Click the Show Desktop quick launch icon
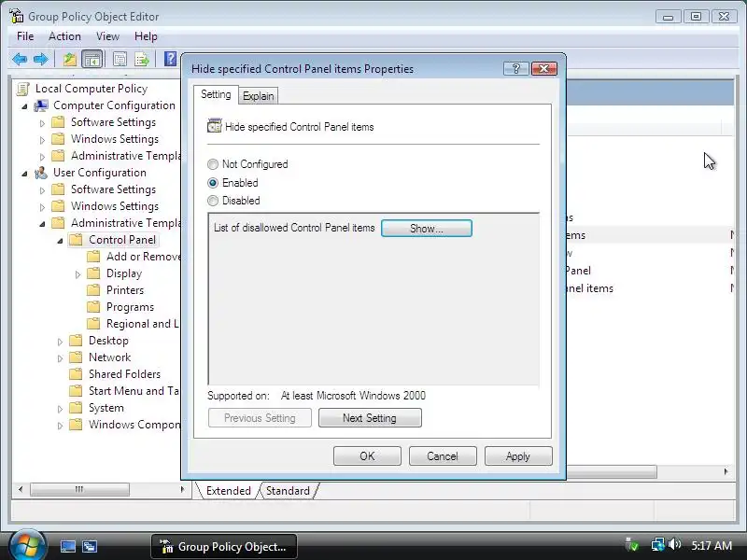 tap(67, 546)
